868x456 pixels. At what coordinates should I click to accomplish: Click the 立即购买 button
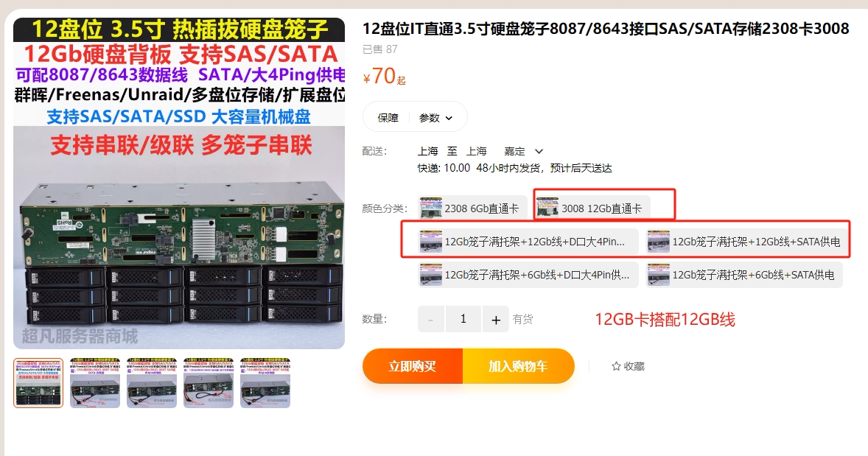coord(413,366)
